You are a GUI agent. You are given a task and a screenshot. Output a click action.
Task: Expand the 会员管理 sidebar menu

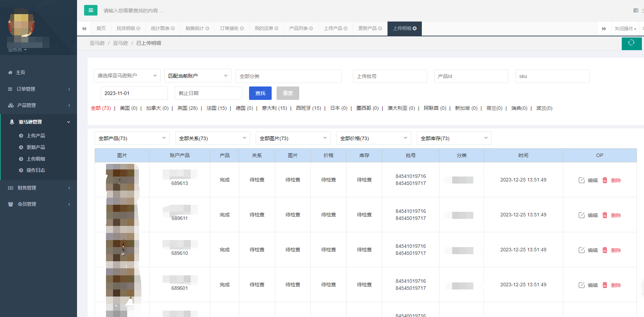point(39,204)
